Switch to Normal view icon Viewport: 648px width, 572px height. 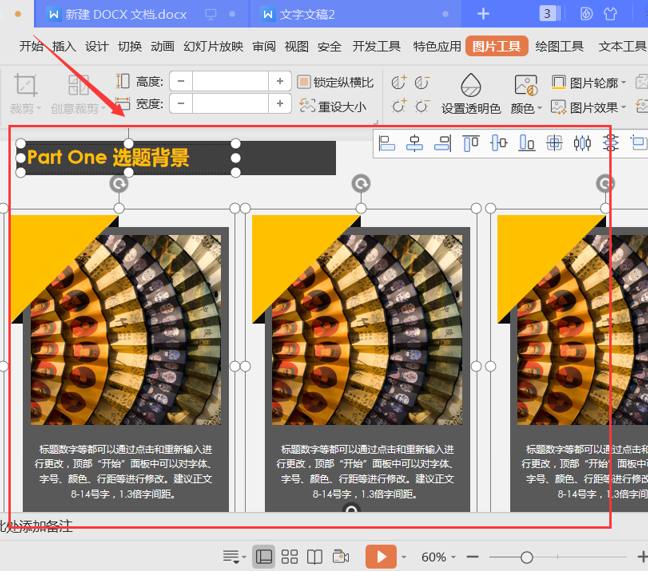[264, 557]
